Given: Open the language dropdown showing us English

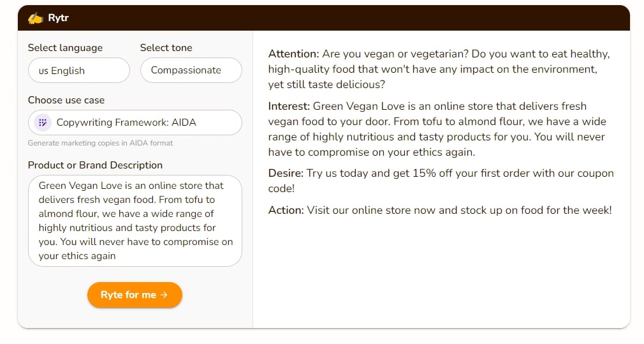Looking at the screenshot, I should [x=78, y=71].
